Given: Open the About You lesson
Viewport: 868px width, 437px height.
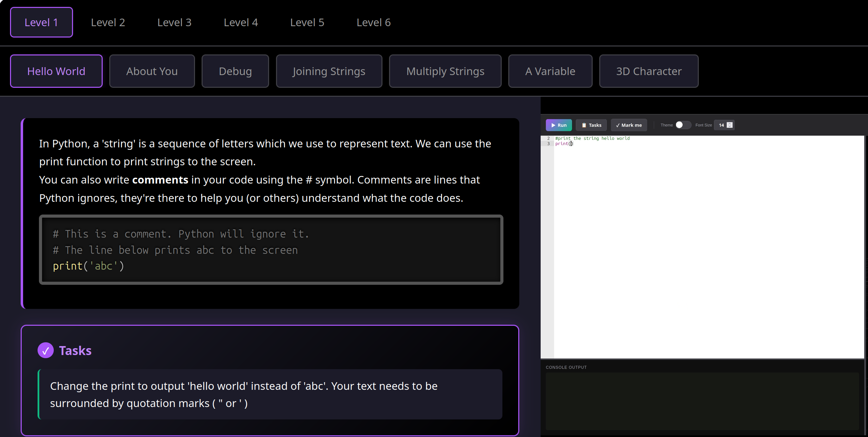Looking at the screenshot, I should click(x=152, y=71).
